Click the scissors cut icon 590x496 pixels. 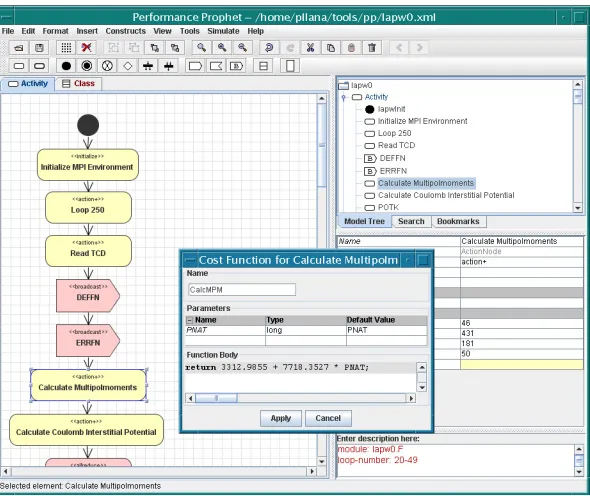tap(310, 48)
